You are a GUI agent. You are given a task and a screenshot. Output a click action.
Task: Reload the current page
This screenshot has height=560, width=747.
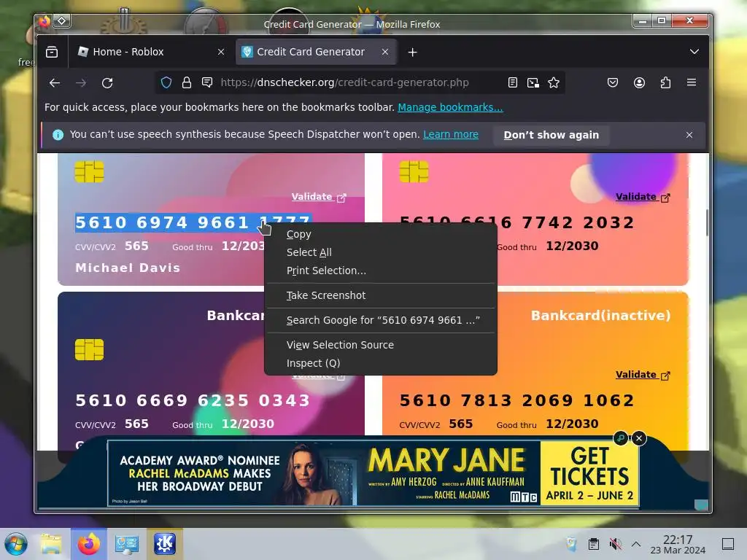point(107,83)
